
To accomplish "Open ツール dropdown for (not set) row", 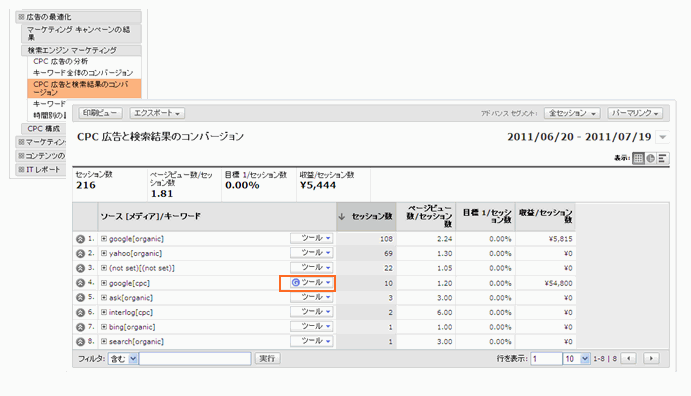I will [312, 267].
